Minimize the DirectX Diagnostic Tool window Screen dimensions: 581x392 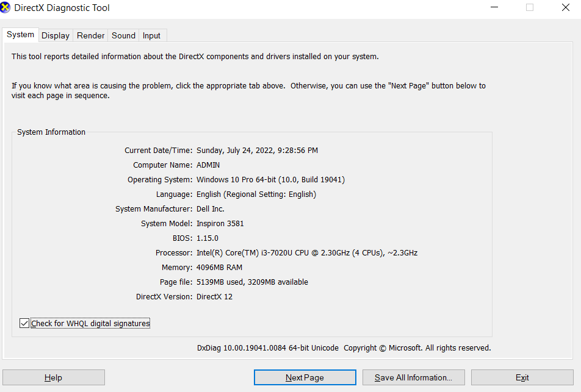pos(494,7)
